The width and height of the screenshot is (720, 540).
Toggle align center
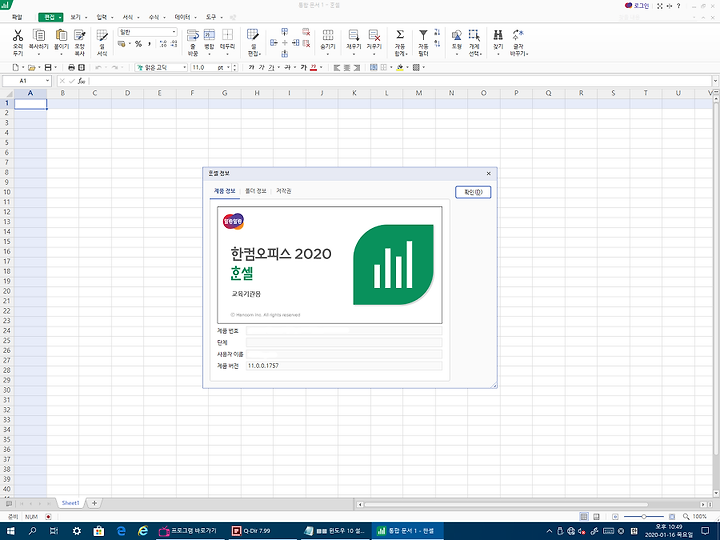tap(347, 68)
